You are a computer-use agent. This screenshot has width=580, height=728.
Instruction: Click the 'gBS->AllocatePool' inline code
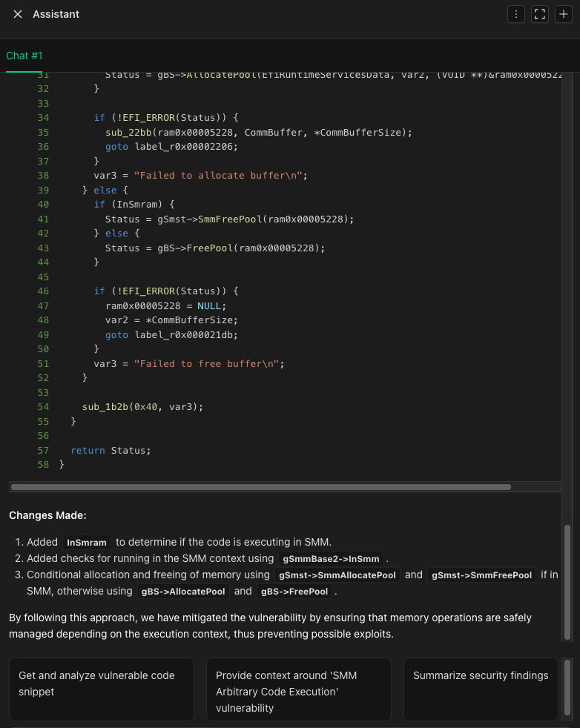(183, 592)
